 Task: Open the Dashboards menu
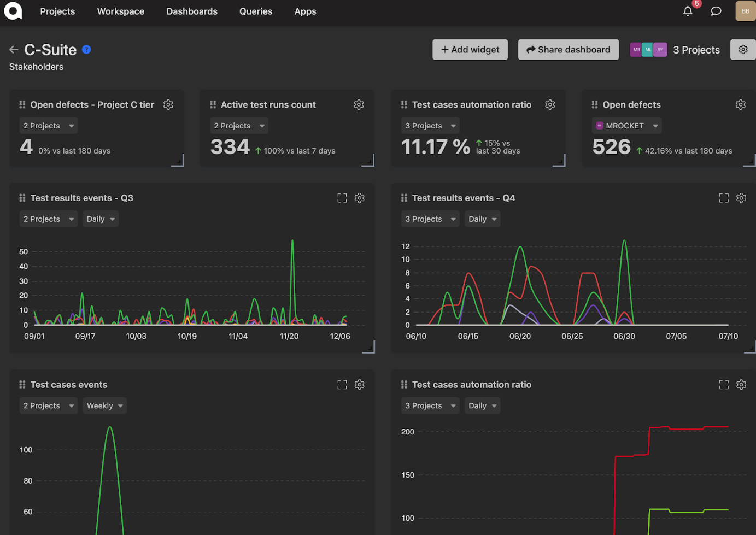(191, 11)
